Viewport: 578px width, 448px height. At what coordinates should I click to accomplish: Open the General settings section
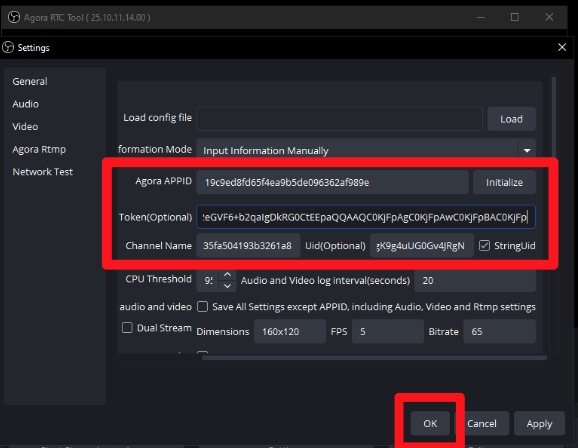click(x=30, y=81)
